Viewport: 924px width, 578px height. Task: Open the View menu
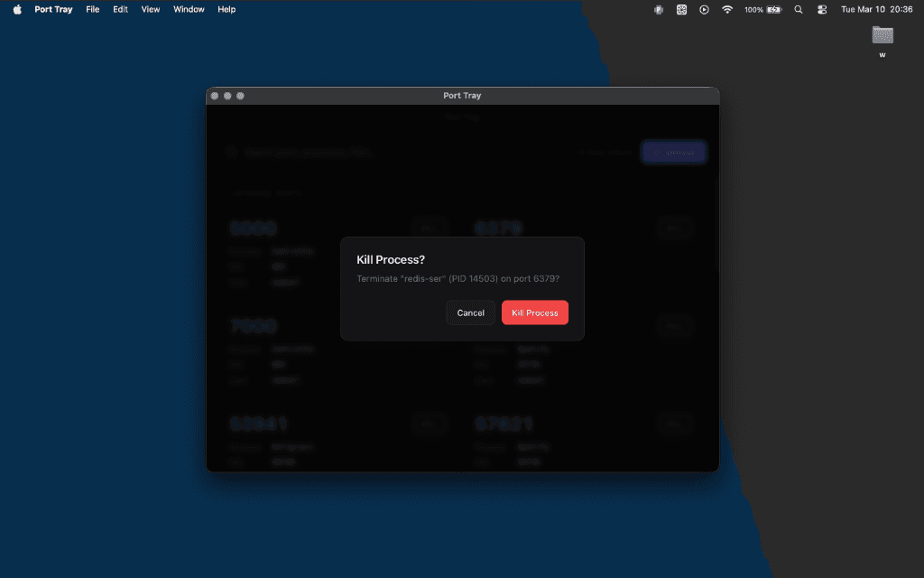(151, 9)
